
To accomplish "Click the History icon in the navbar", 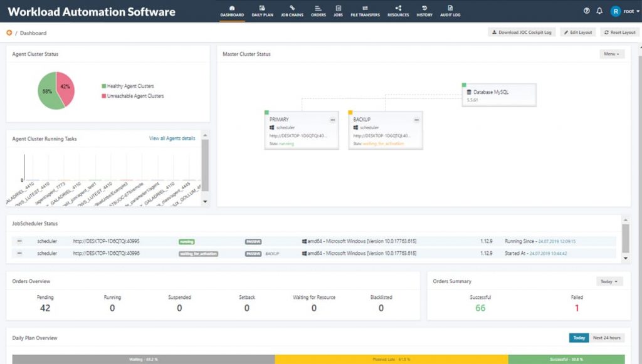I will click(x=424, y=9).
